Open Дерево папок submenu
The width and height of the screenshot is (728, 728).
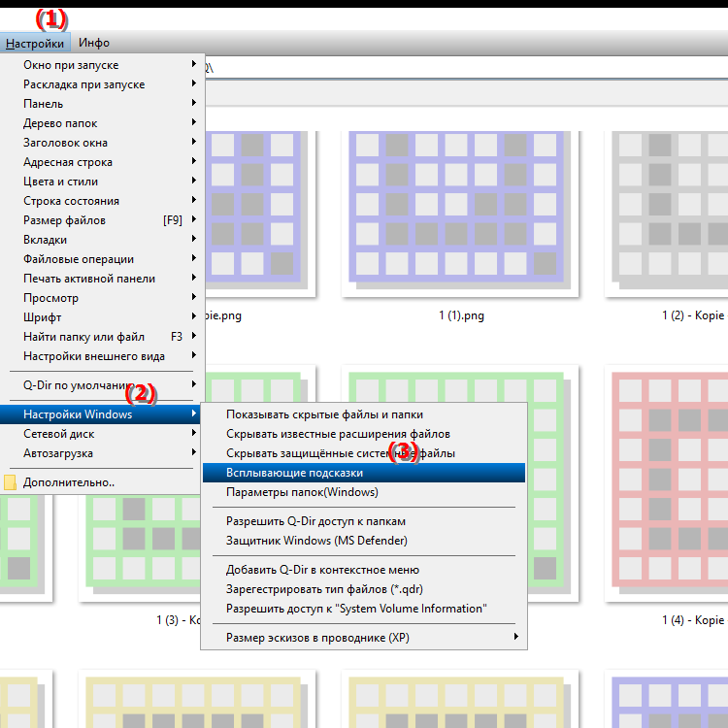click(x=102, y=123)
